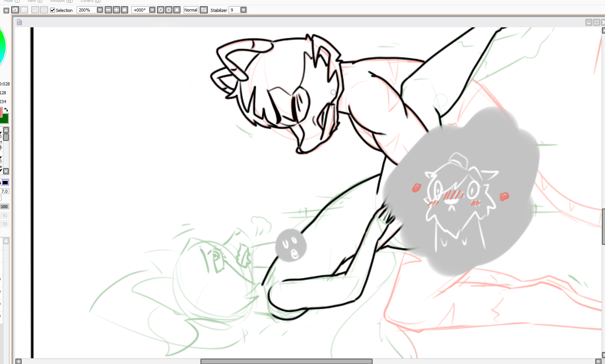Click the tool tray scroll down arrow
The width and height of the screenshot is (605, 364).
pyautogui.click(x=6, y=171)
